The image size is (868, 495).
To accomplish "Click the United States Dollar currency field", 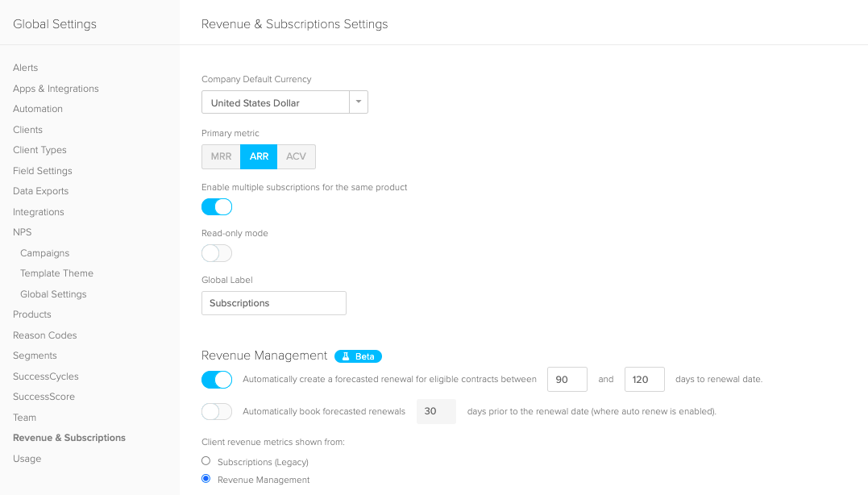I will tap(276, 102).
